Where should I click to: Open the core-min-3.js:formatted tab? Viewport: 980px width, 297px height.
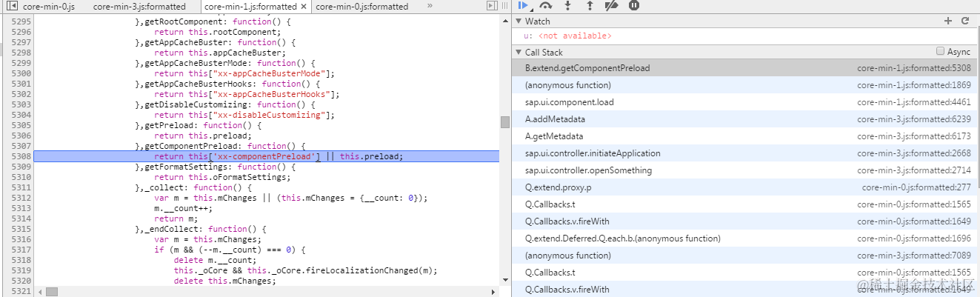[x=139, y=7]
